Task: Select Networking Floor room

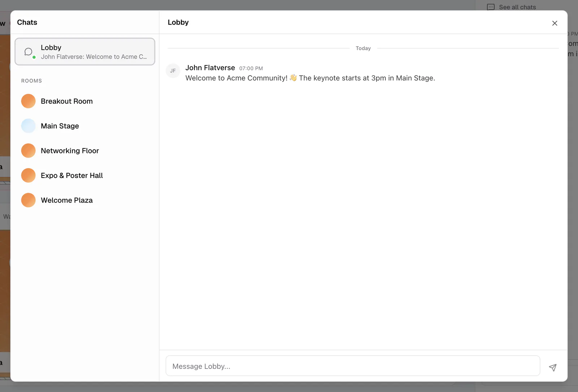Action: (85, 151)
